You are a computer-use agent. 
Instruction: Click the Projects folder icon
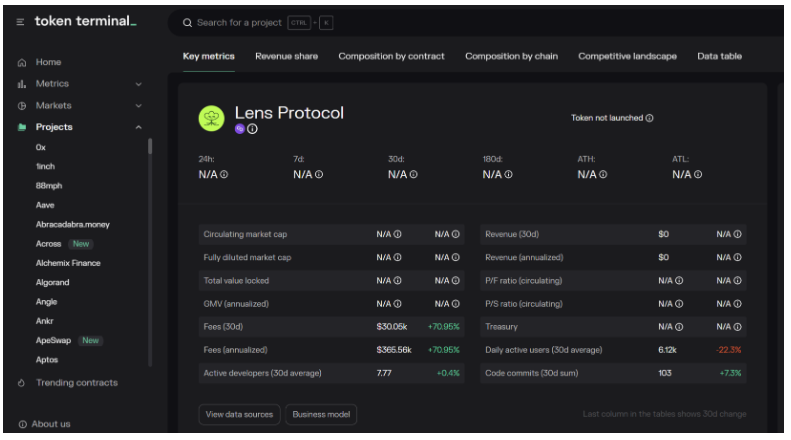(22, 127)
